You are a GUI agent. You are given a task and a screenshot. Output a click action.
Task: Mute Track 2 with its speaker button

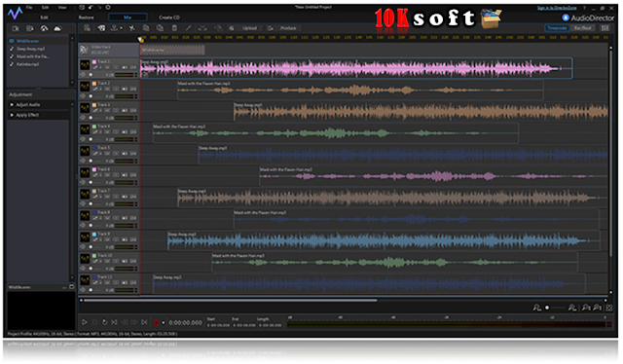point(125,89)
